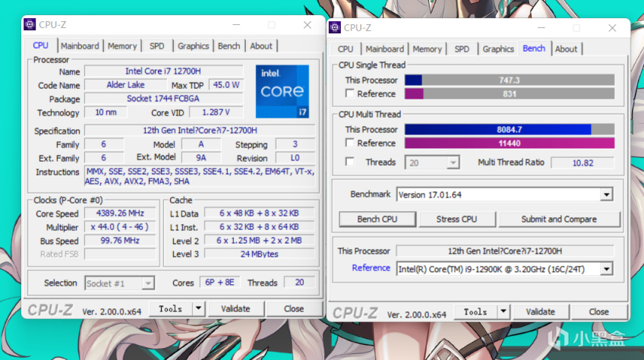Enable the Single Thread Reference checkbox

pyautogui.click(x=349, y=93)
